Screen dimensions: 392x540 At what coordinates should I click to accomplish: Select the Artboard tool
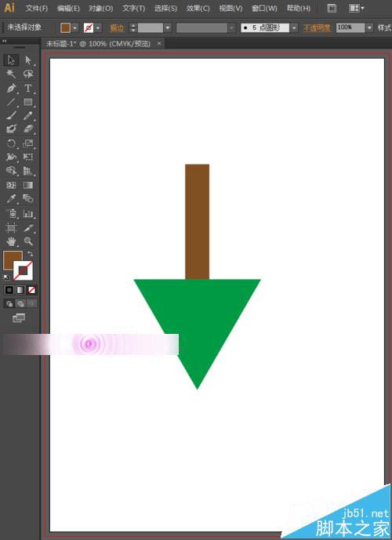click(x=11, y=227)
